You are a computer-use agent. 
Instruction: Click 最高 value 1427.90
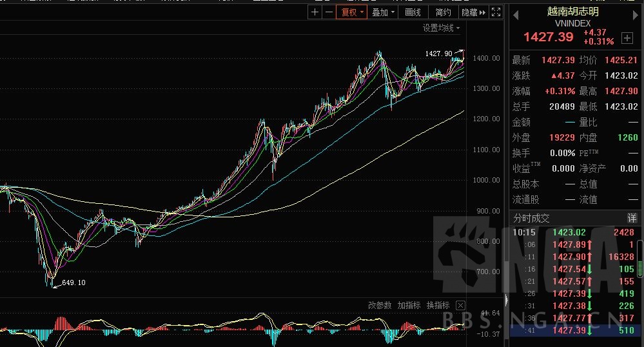[x=621, y=91]
